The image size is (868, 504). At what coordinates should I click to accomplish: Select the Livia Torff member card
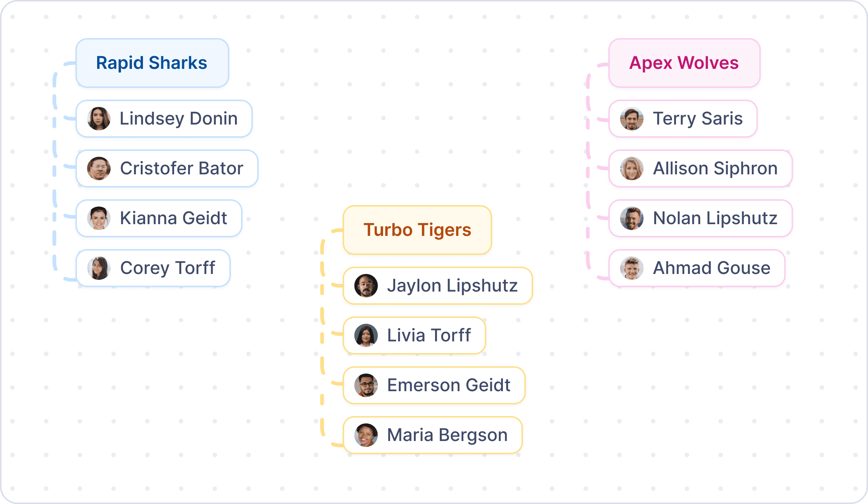414,336
